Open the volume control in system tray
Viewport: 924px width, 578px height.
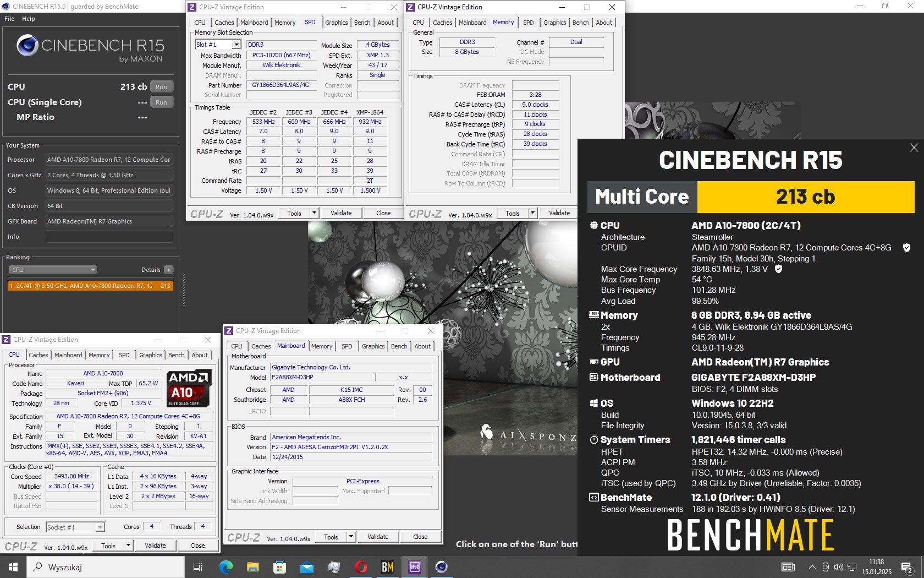838,567
